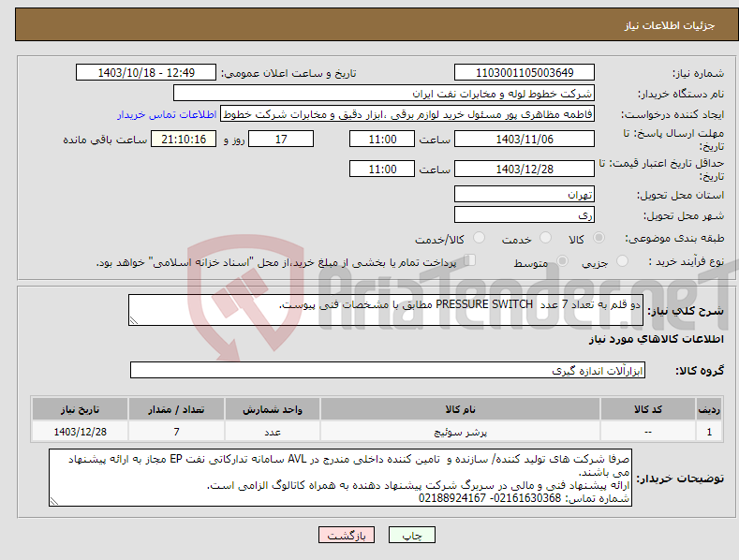Viewport: 739px width, 560px height.
Task: Select the کالا/خدمت radio button
Action: [479, 238]
